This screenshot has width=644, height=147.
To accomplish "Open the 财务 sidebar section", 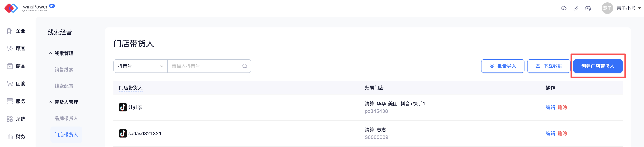I will point(16,136).
